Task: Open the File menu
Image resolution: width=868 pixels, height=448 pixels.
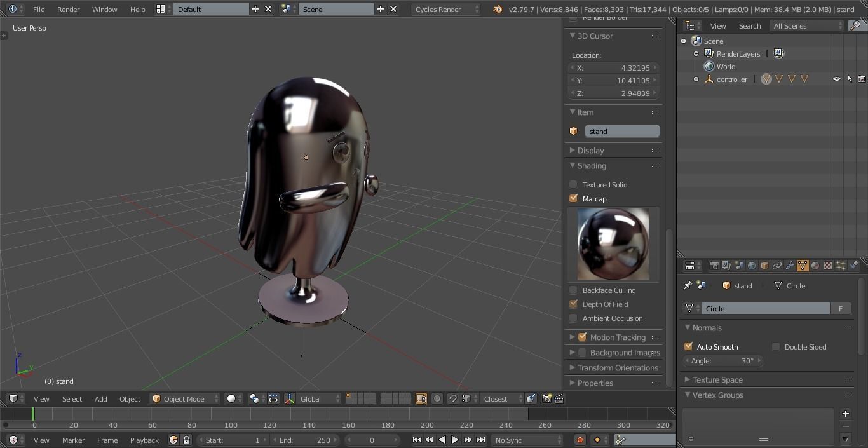Action: coord(39,9)
